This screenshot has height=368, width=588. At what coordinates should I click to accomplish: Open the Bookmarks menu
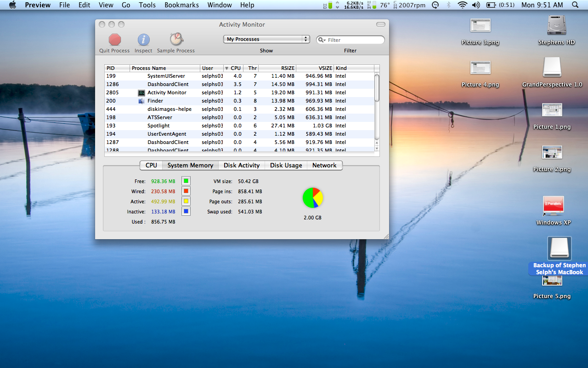181,5
